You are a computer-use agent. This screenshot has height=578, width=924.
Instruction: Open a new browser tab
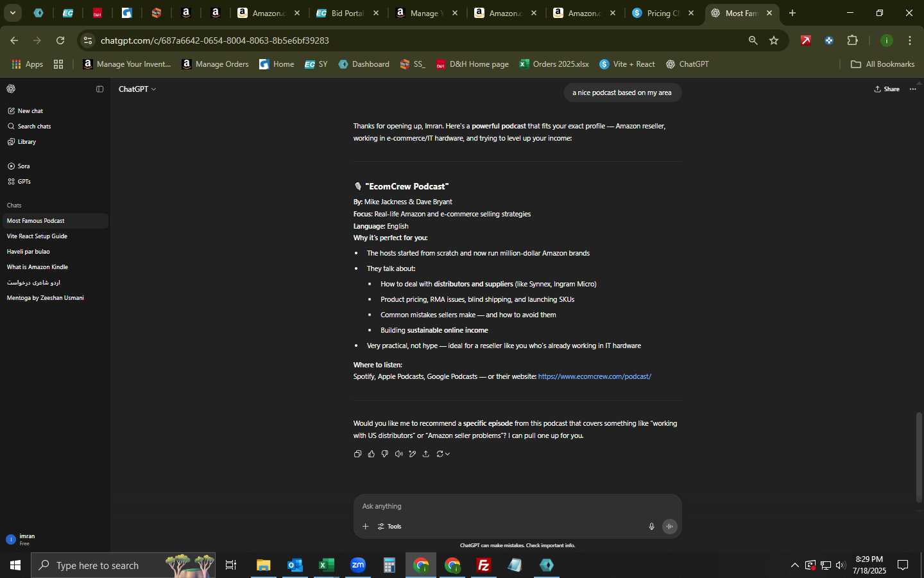[792, 13]
